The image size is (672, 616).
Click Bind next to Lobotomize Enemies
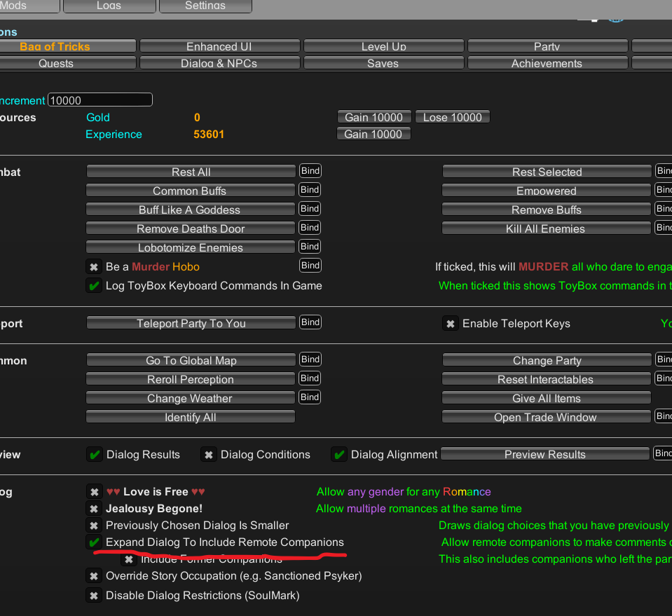click(310, 246)
